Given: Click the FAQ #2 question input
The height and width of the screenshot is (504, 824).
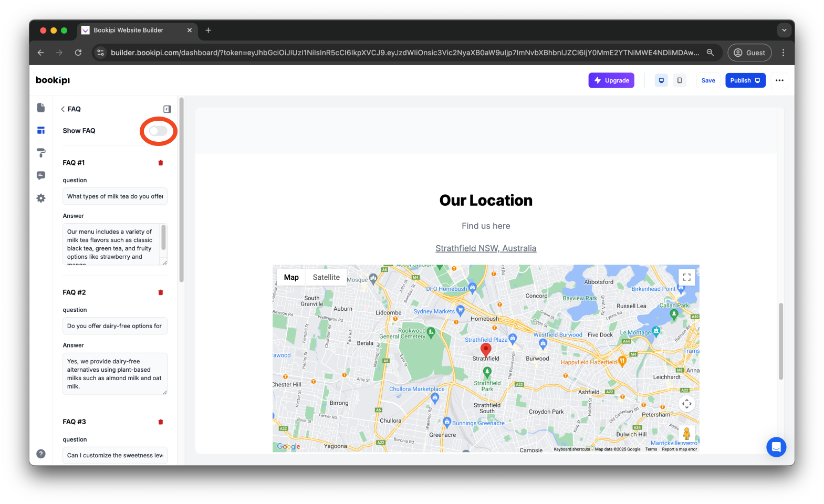Looking at the screenshot, I should point(115,326).
